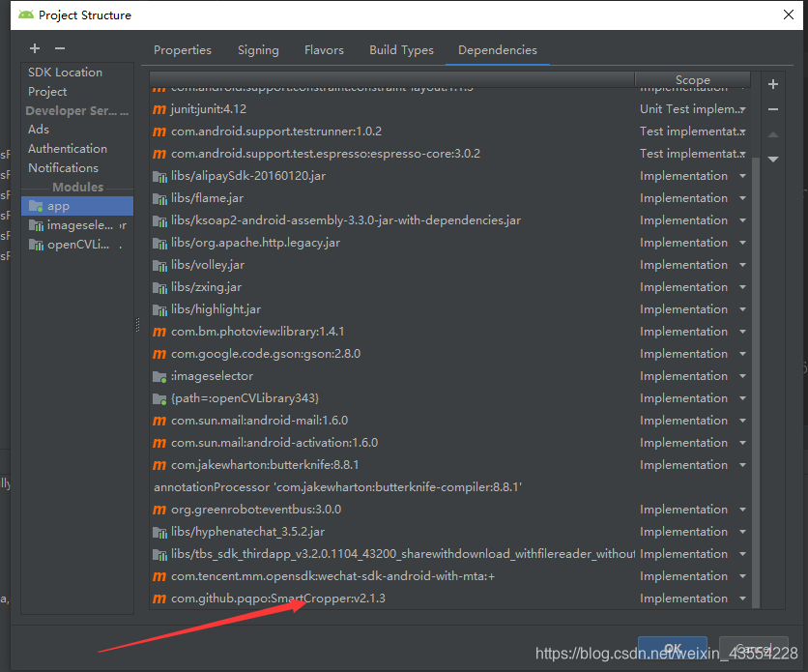Select the libs/org.apache.http.legacy.jar row
Image resolution: width=808 pixels, height=672 pixels.
450,243
